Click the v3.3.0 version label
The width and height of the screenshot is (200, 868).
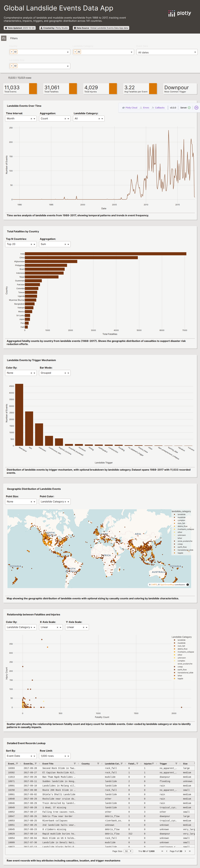[173, 108]
